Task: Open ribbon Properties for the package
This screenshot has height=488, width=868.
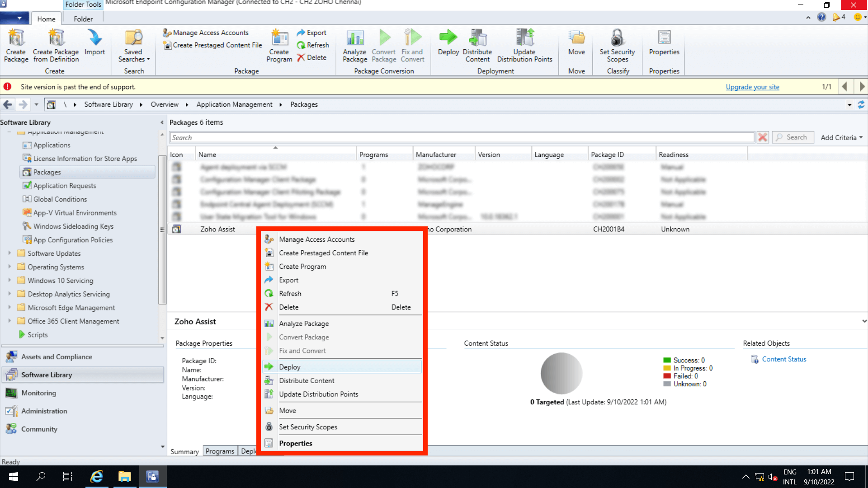Action: [664, 45]
